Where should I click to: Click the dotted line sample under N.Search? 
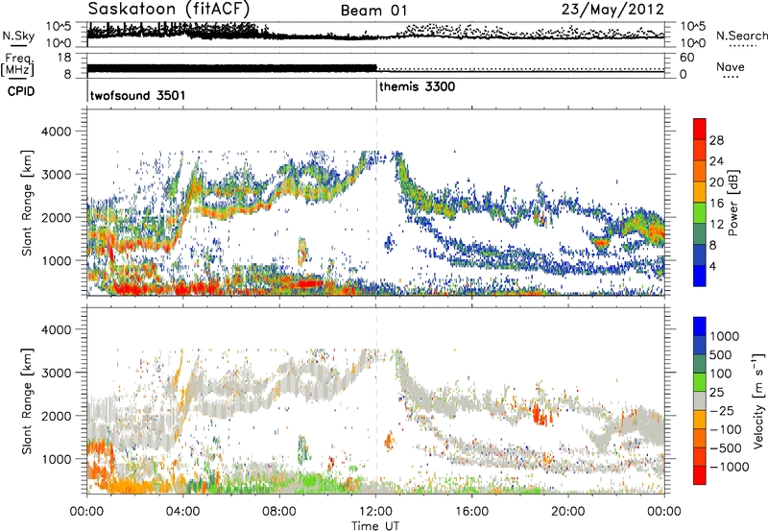[743, 46]
